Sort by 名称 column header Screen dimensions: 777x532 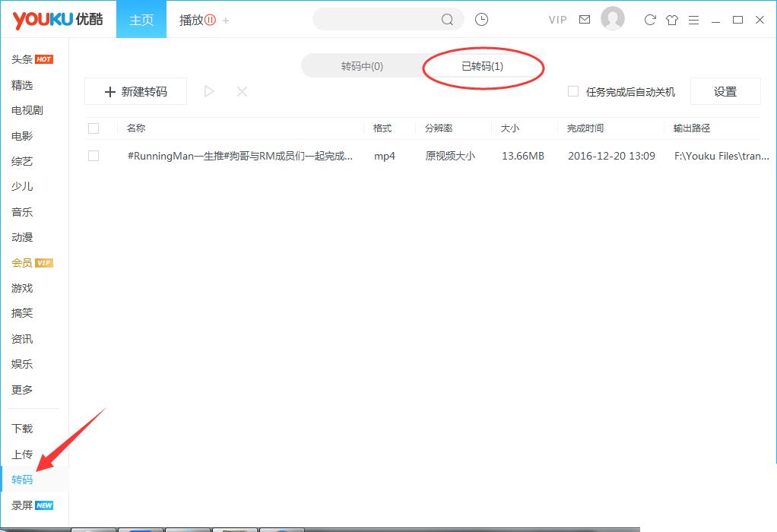pos(136,128)
